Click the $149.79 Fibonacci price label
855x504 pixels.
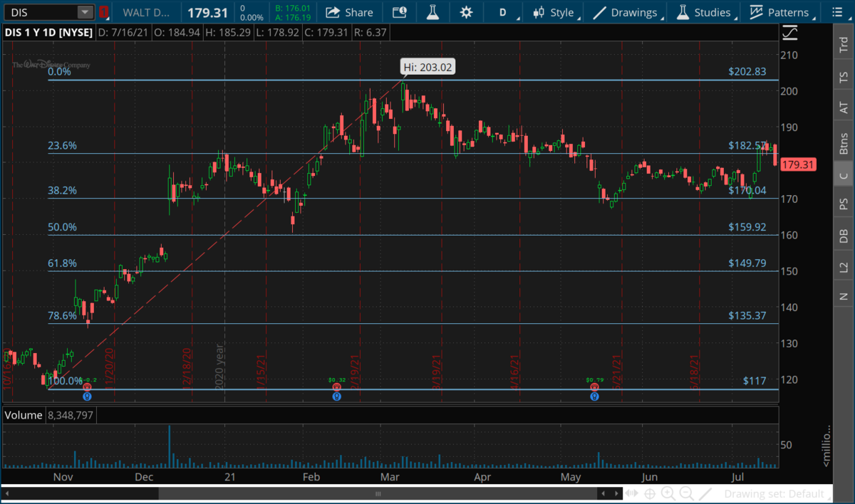pyautogui.click(x=747, y=263)
